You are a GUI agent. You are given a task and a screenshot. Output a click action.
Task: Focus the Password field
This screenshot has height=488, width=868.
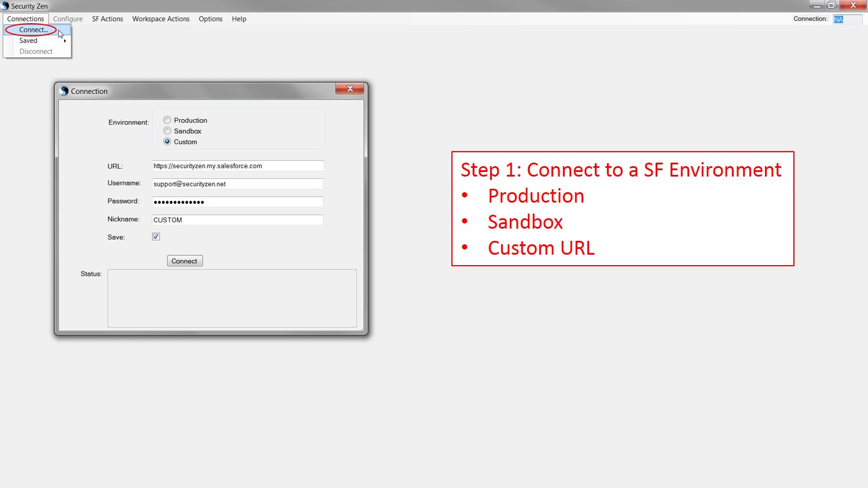click(x=237, y=202)
